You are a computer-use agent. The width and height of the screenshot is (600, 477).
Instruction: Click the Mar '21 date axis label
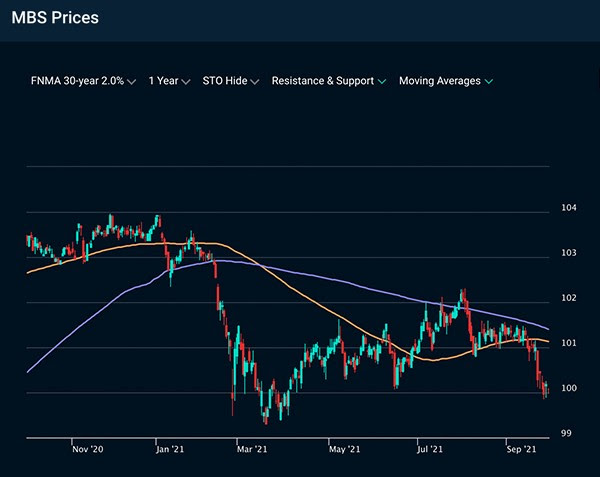click(x=253, y=450)
